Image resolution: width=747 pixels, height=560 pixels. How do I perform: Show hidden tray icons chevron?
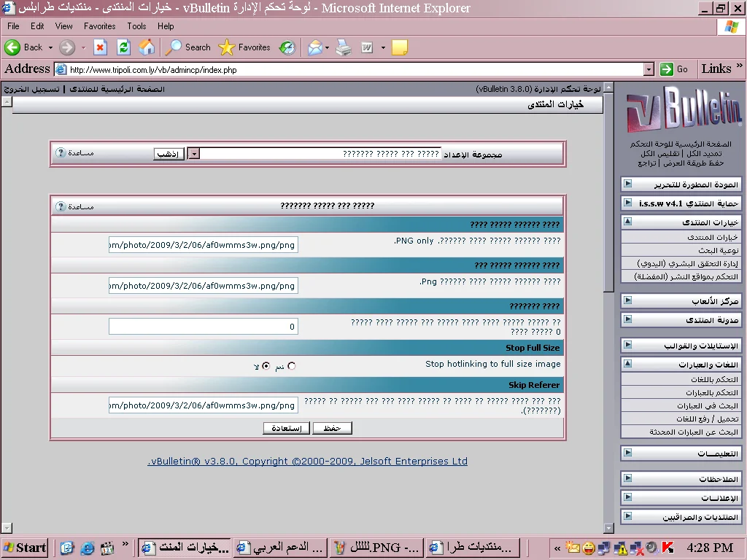click(x=557, y=548)
